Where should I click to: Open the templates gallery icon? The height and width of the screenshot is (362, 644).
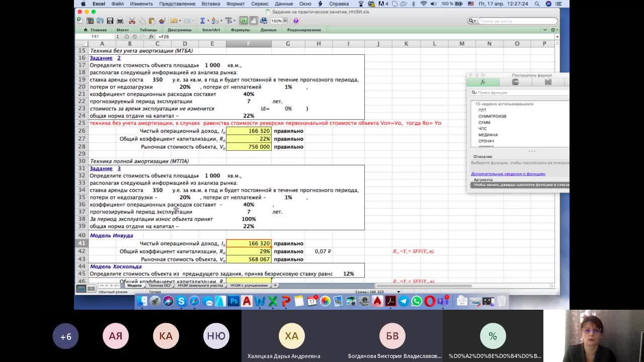[90, 21]
